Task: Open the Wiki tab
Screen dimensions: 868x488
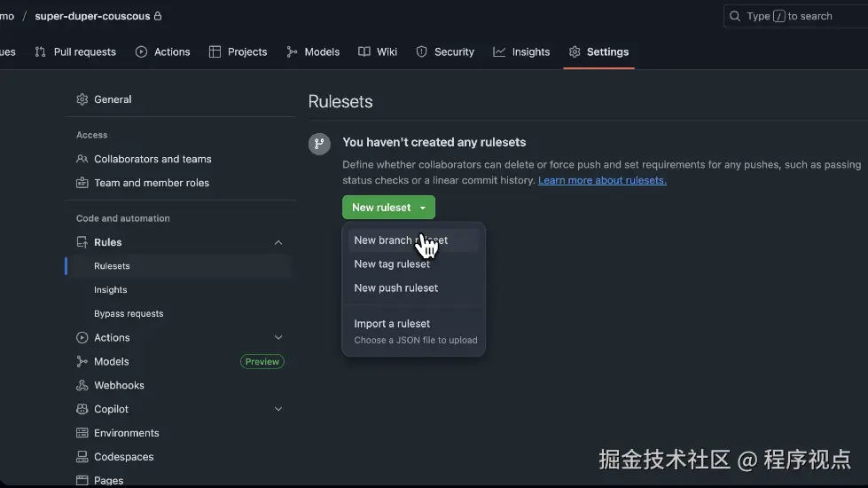Action: [378, 51]
